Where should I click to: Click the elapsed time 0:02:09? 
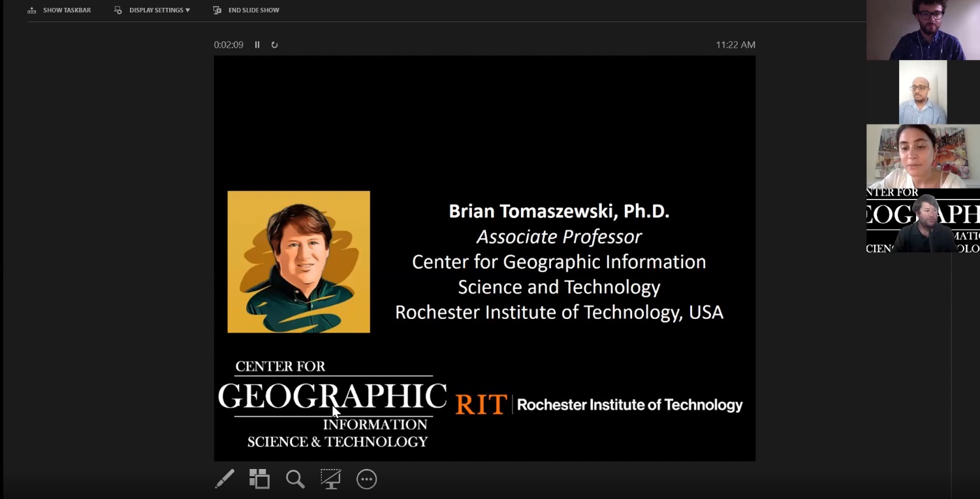229,45
